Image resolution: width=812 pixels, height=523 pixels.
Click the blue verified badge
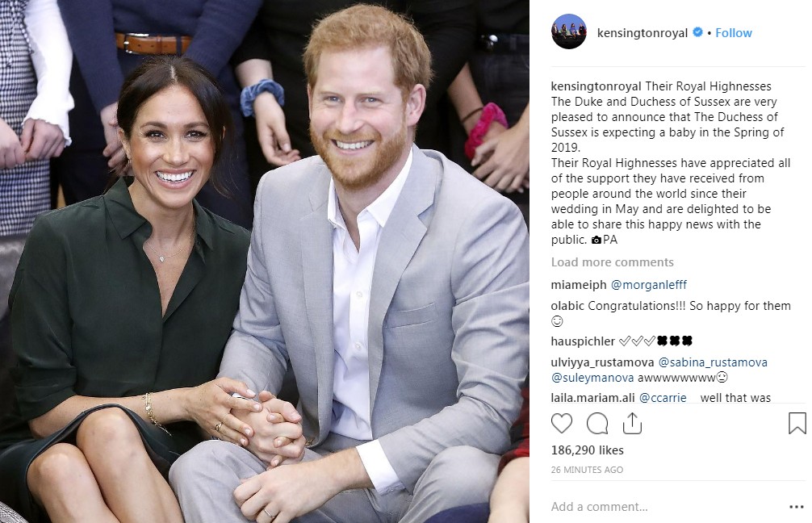[697, 32]
